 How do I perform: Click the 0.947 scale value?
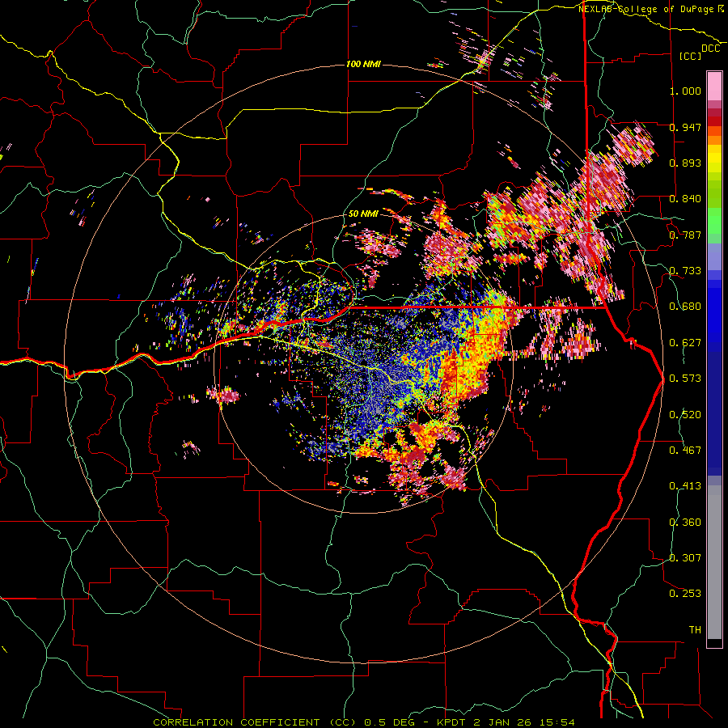[x=685, y=127]
